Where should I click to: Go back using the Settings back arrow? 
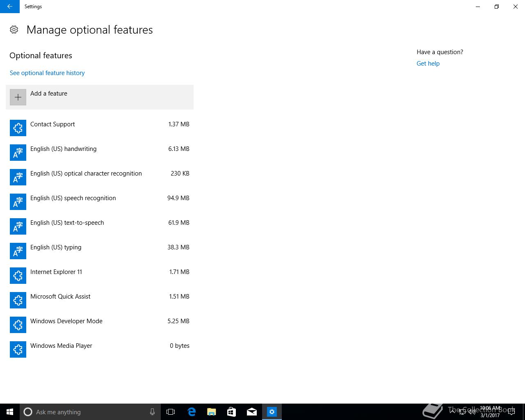pyautogui.click(x=10, y=7)
